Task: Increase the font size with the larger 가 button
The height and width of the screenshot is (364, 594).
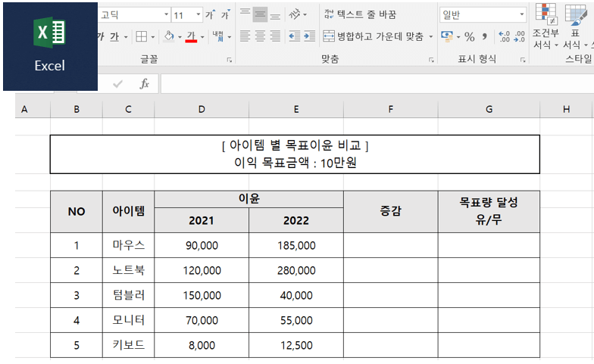Action: (x=211, y=15)
